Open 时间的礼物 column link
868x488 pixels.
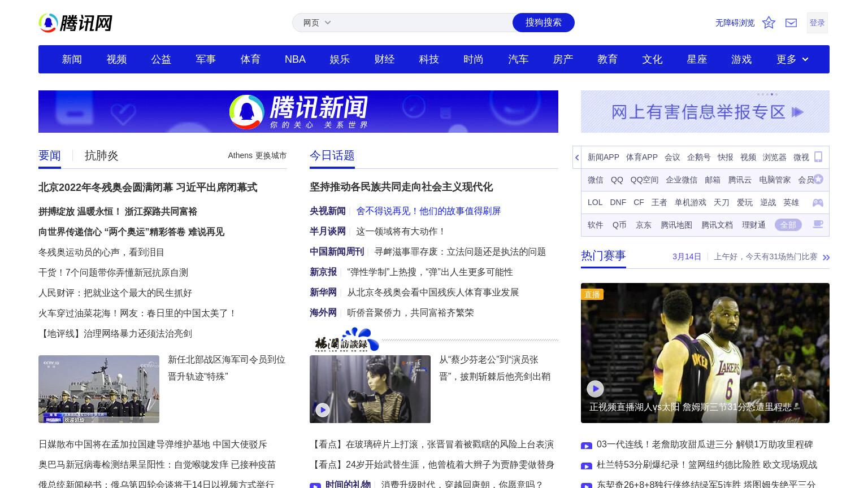348,484
